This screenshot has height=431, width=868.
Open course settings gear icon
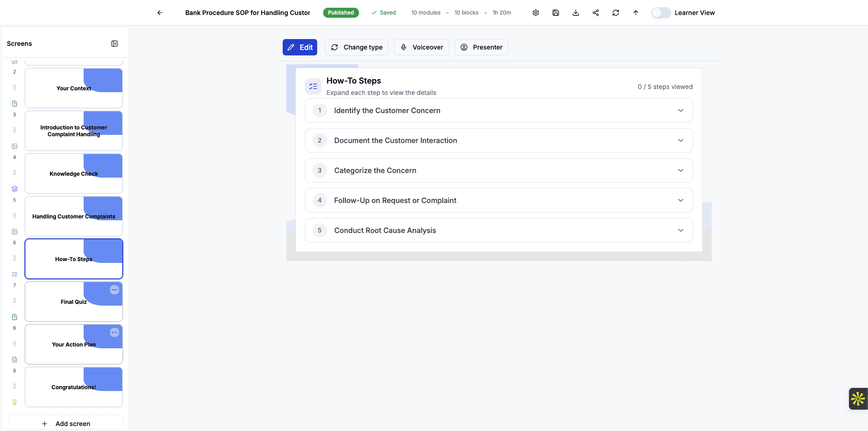[536, 13]
